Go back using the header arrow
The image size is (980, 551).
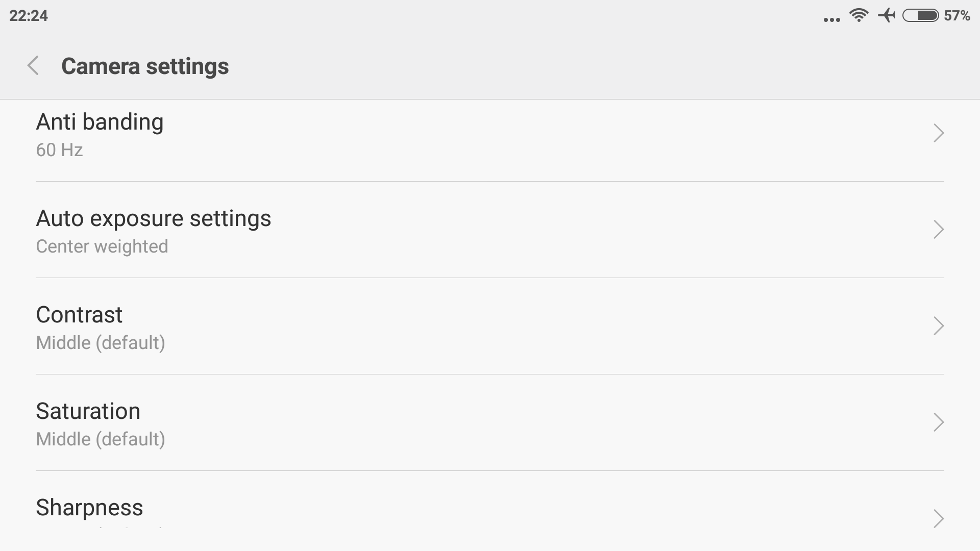coord(33,66)
